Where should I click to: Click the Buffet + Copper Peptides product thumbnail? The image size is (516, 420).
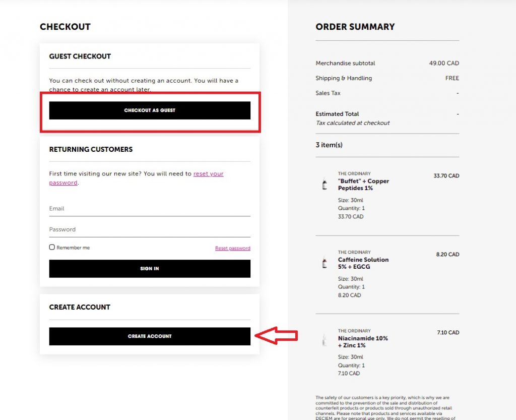325,185
